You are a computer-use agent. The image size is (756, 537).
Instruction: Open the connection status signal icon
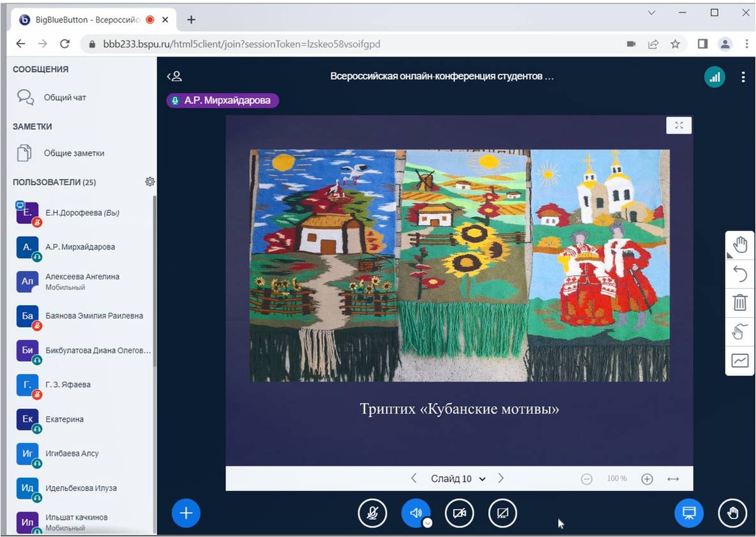pos(714,77)
